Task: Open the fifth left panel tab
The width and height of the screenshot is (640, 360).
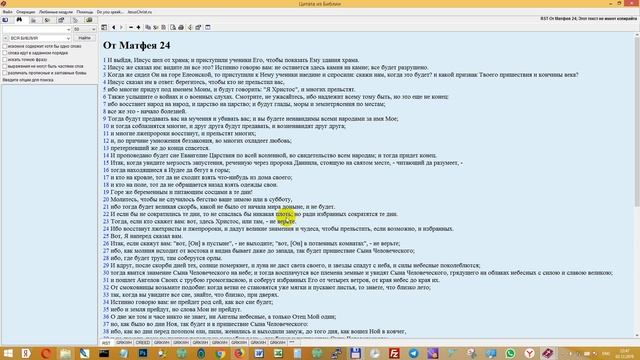Action: coord(61,20)
